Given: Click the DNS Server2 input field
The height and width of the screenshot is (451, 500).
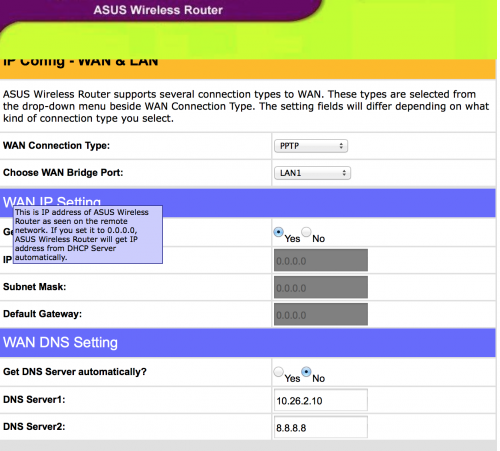Looking at the screenshot, I should (321, 427).
